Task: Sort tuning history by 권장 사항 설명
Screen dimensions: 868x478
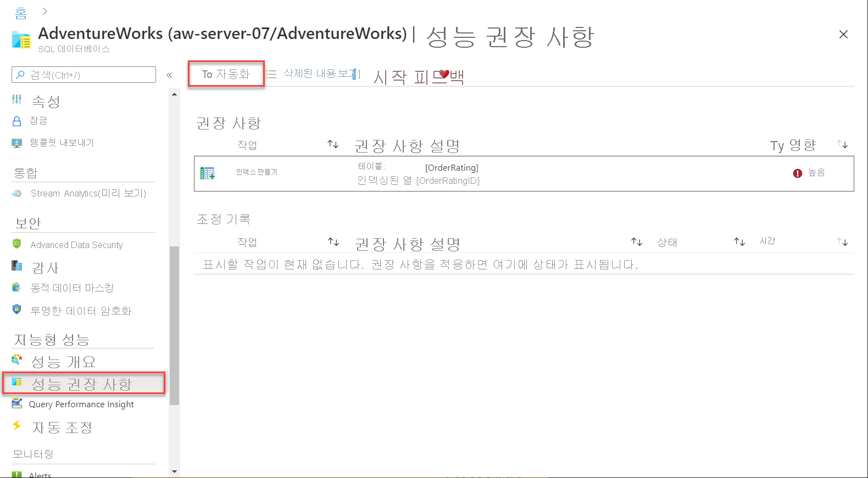Action: click(637, 241)
